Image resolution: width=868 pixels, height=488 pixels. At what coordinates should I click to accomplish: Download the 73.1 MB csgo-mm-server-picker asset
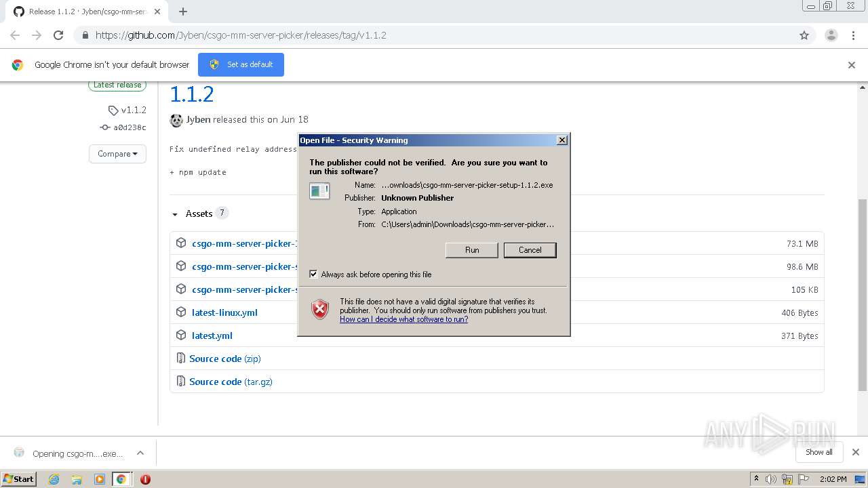[x=244, y=243]
